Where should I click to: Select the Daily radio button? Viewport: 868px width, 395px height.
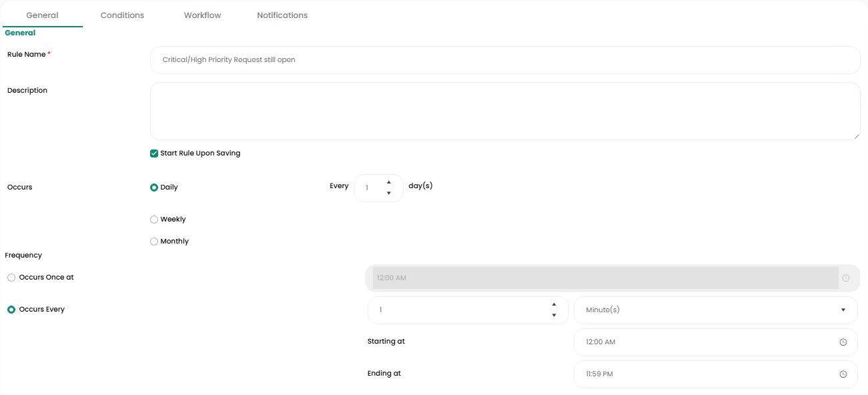point(154,187)
